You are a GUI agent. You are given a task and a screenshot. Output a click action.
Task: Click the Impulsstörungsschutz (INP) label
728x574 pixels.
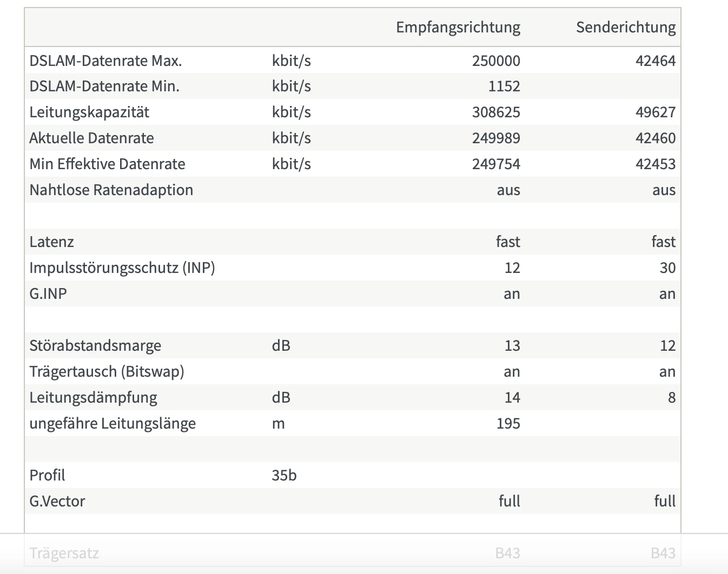pos(122,268)
